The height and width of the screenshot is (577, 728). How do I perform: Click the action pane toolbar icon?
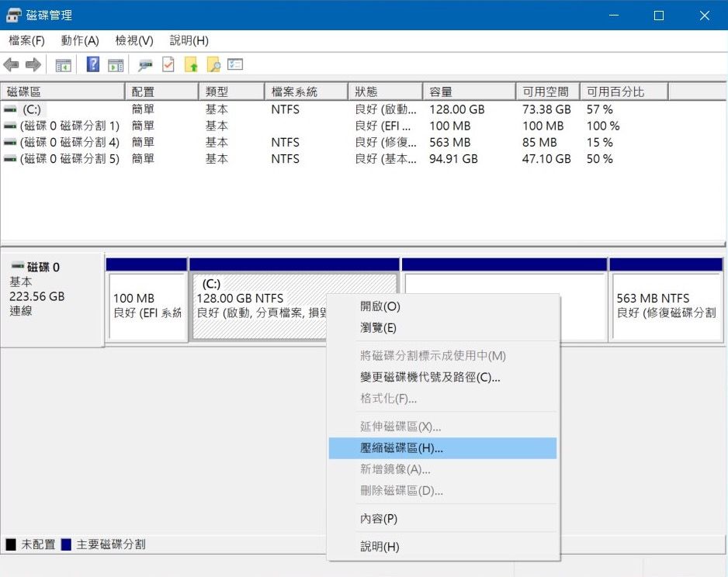click(x=116, y=65)
